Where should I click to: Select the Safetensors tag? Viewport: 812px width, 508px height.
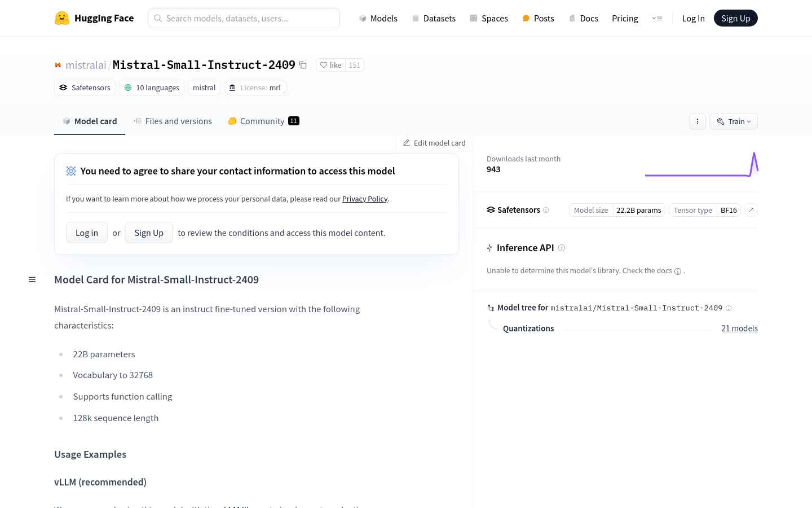85,87
